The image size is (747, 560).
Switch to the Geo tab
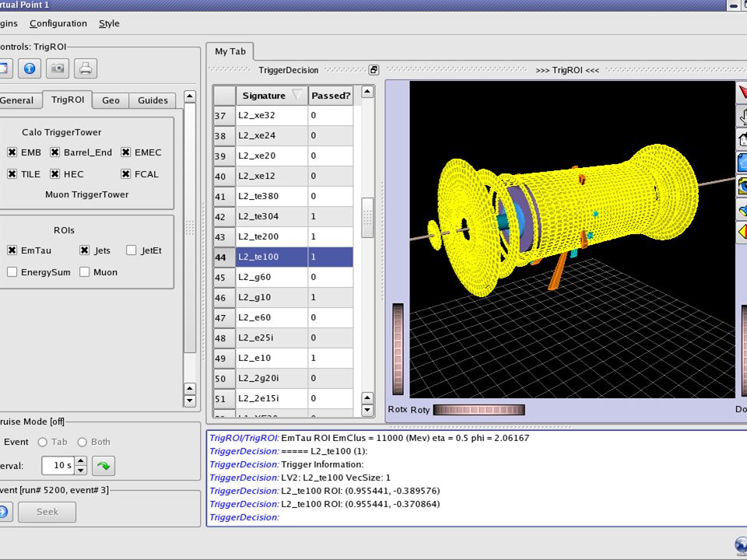click(110, 100)
